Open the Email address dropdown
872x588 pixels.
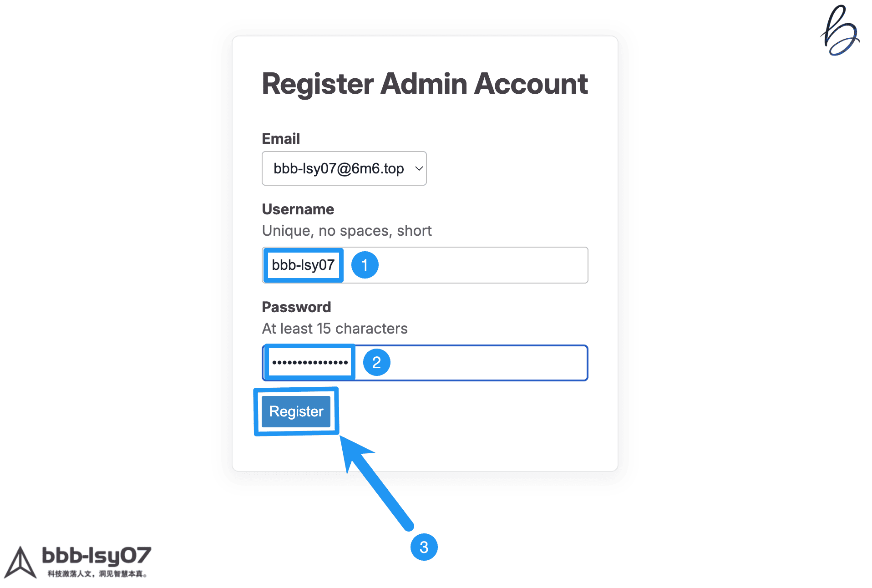[339, 168]
